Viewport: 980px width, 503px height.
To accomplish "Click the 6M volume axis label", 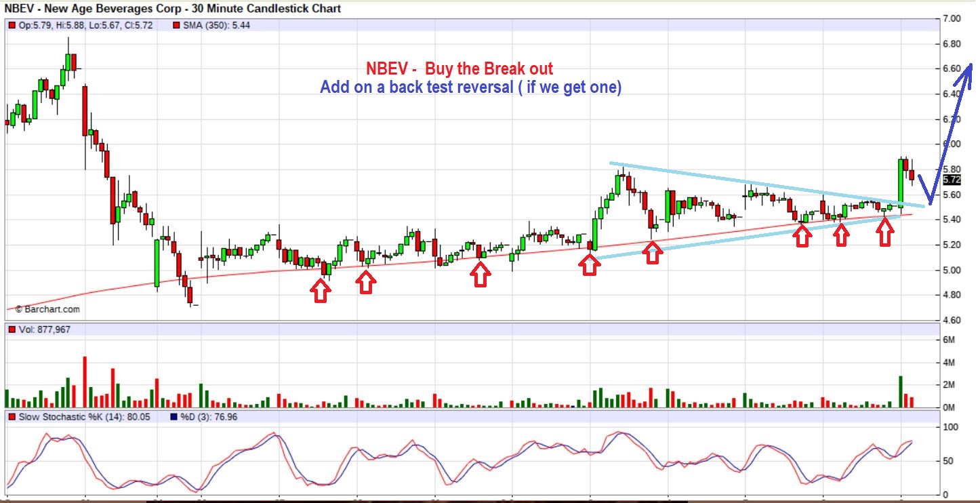I will [x=949, y=340].
